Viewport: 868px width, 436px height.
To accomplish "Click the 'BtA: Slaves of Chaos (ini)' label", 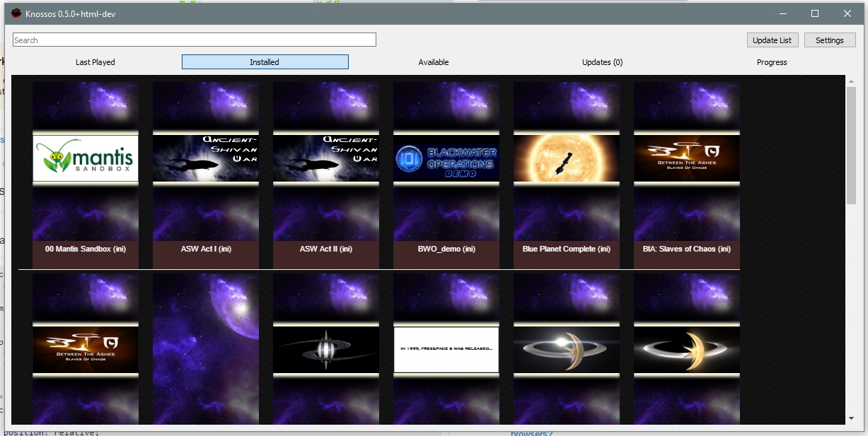I will click(687, 249).
